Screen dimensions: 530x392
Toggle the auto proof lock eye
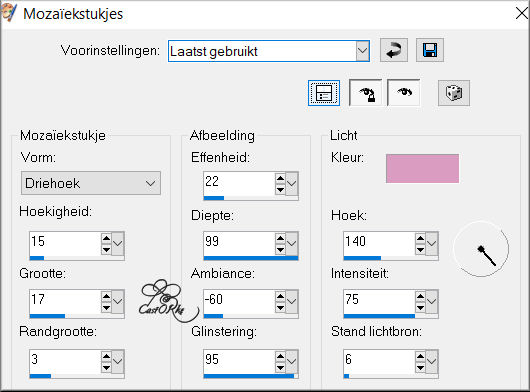(366, 93)
